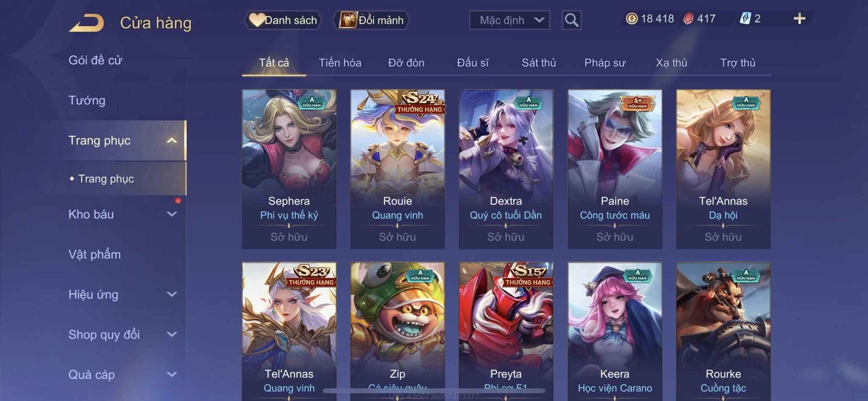Select the Paine Công tước máu skin card
The image size is (868, 401).
click(x=615, y=169)
